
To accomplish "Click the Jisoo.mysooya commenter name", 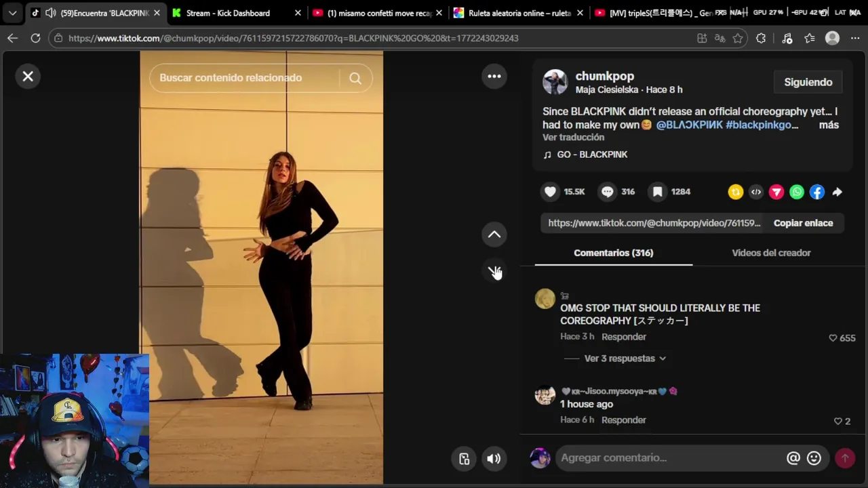I will (619, 391).
